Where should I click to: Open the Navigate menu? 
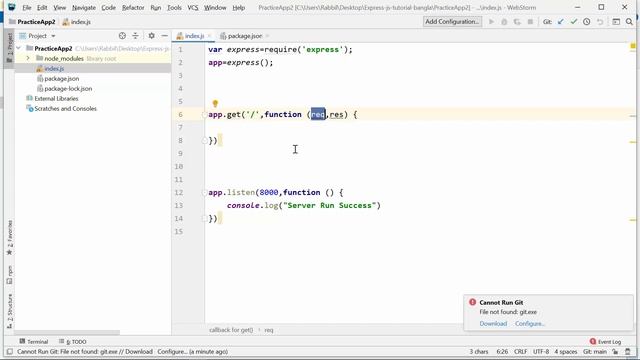84,7
